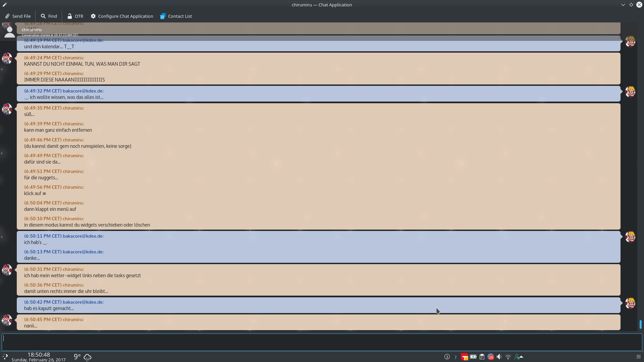Click the 18:50:48 digital clock

click(39, 355)
